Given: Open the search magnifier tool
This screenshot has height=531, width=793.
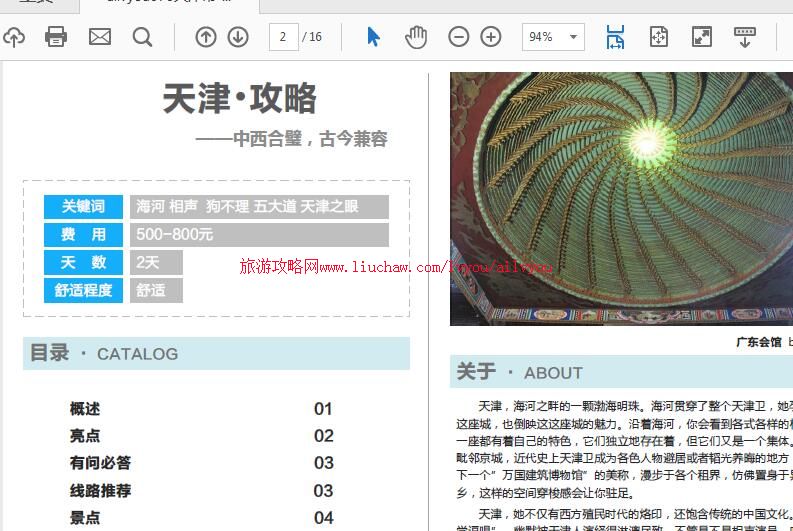Looking at the screenshot, I should pyautogui.click(x=143, y=37).
